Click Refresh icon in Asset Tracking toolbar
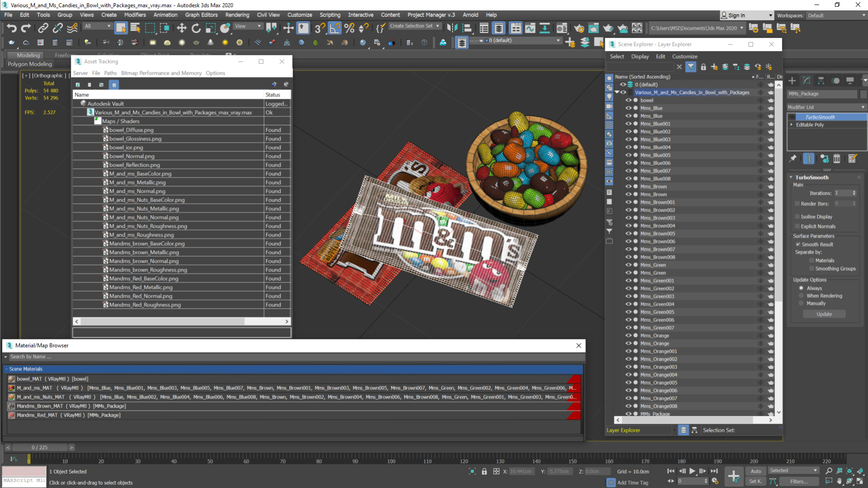The image size is (868, 488). [78, 84]
